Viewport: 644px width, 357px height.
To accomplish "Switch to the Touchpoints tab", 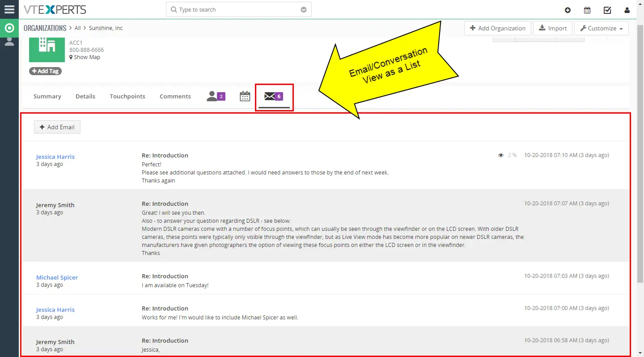I will click(x=127, y=96).
